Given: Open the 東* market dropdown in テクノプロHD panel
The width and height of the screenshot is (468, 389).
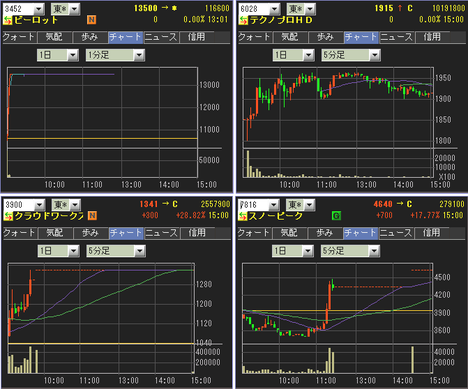Looking at the screenshot, I should point(311,9).
